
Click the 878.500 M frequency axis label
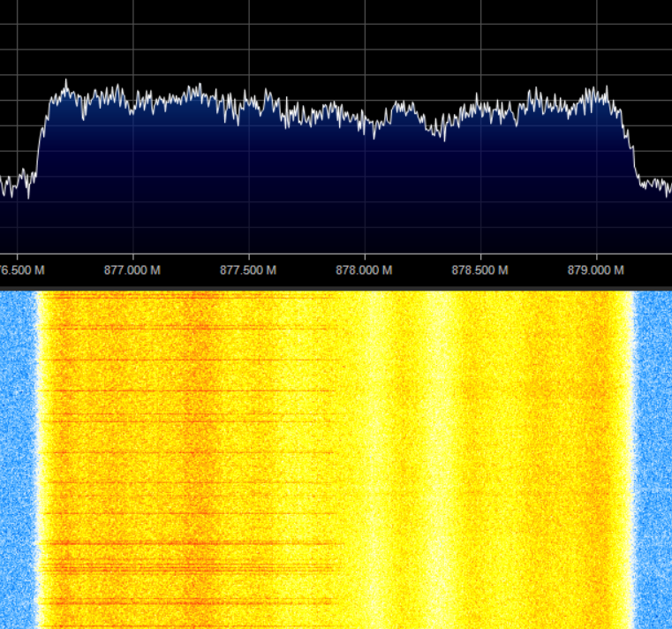(479, 269)
